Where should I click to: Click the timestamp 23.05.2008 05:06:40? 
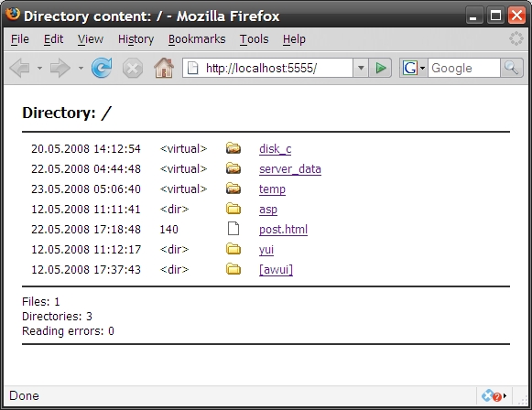[86, 189]
